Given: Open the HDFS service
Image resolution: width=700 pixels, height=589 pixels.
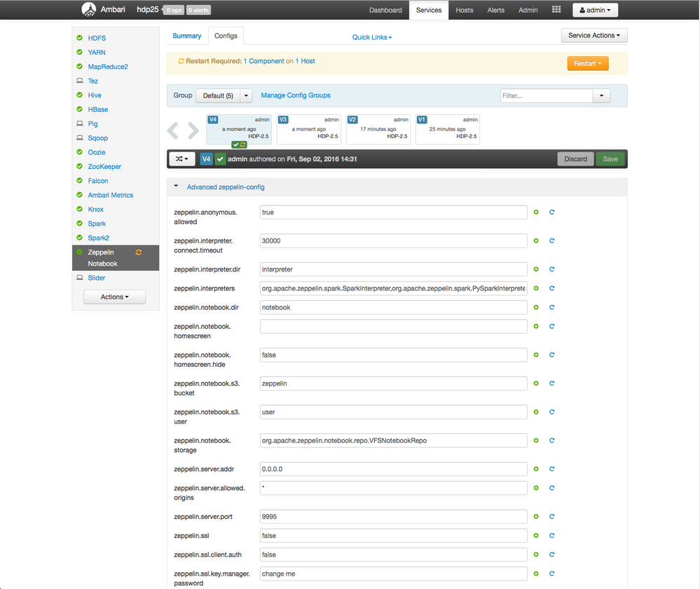Looking at the screenshot, I should (x=97, y=38).
